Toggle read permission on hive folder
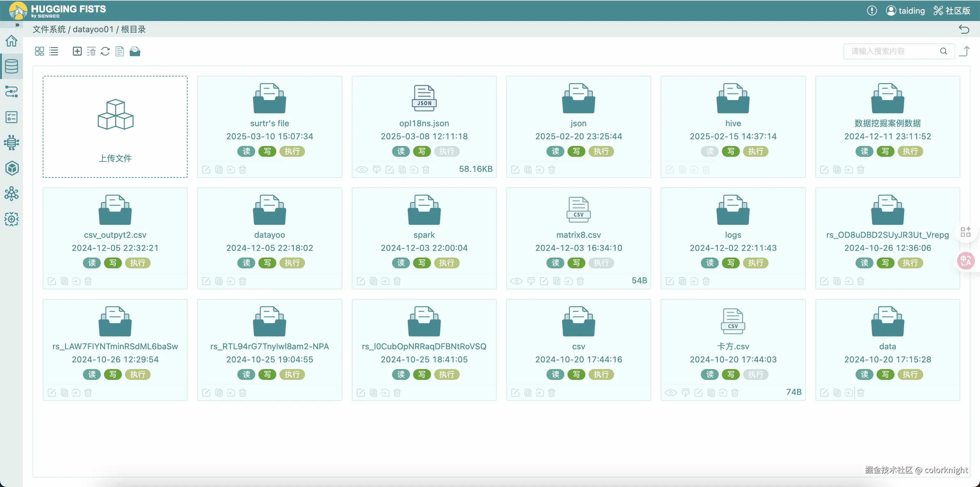This screenshot has width=980, height=487. click(710, 151)
